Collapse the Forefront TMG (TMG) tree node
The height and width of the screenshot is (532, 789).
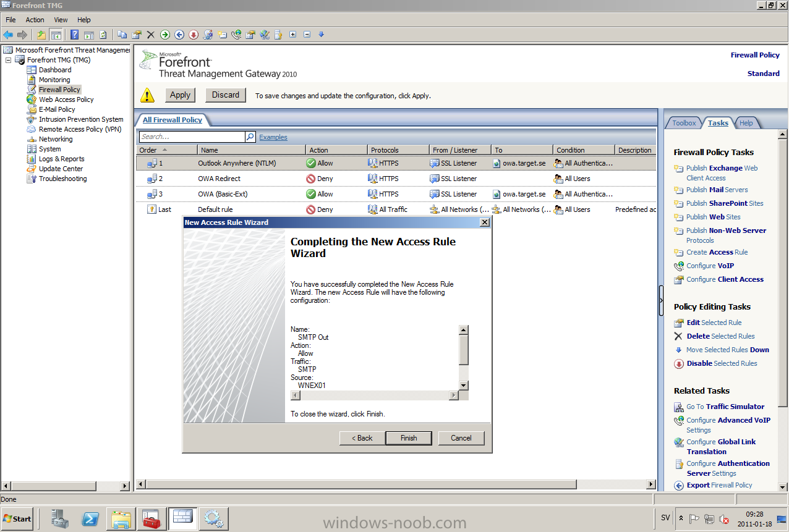point(9,60)
